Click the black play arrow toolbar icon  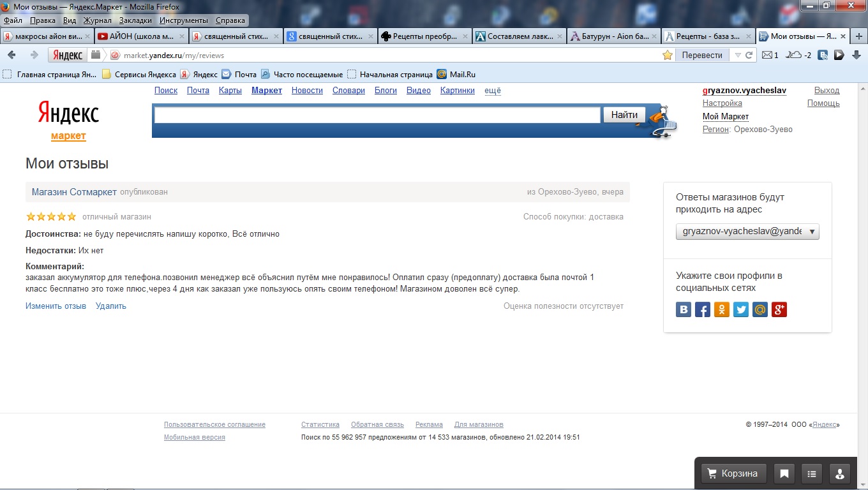pos(839,55)
